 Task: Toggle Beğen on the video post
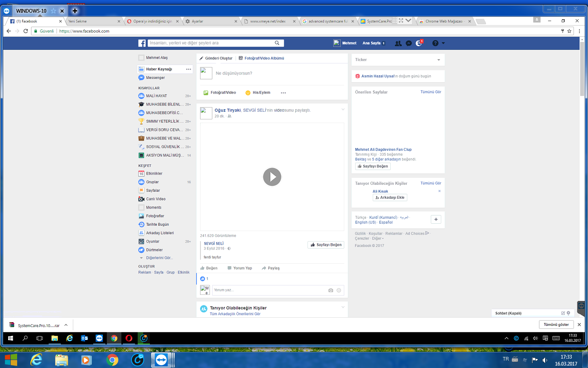(x=209, y=268)
